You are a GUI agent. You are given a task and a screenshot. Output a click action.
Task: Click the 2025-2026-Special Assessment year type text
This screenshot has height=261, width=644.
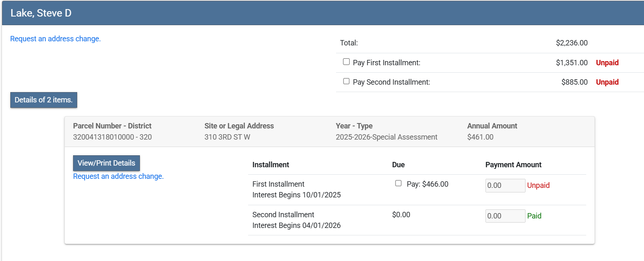coord(386,137)
